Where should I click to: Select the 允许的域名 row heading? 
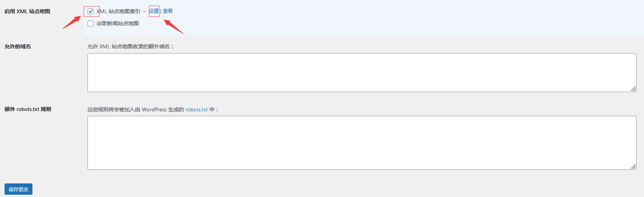(x=18, y=46)
